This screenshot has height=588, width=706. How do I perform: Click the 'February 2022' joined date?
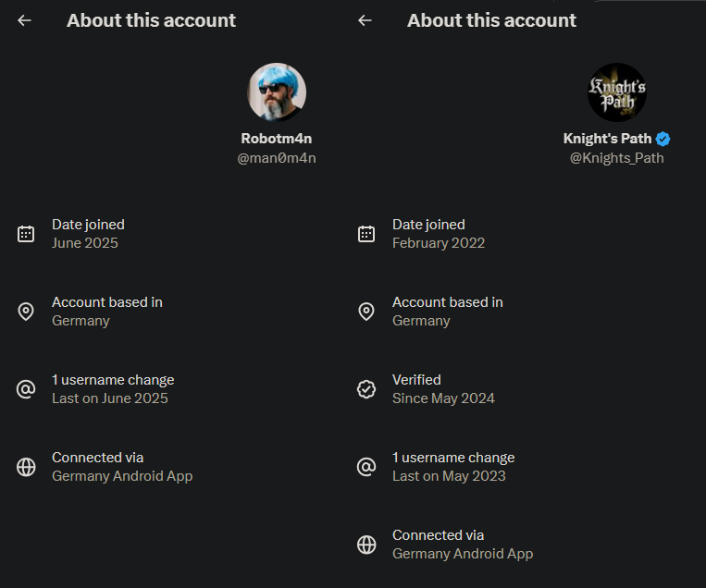[x=439, y=243]
